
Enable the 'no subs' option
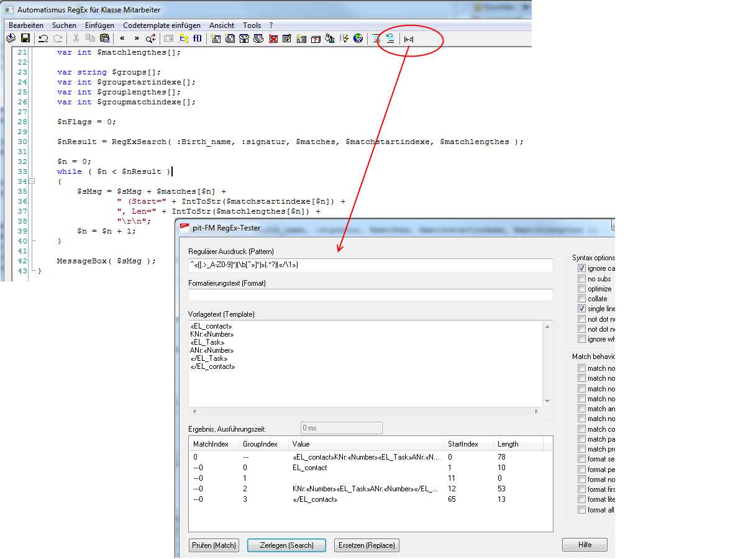coord(581,278)
